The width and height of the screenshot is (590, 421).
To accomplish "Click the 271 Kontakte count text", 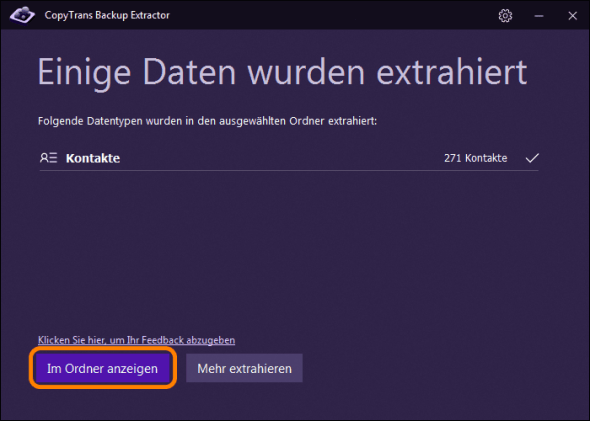I will (x=476, y=158).
